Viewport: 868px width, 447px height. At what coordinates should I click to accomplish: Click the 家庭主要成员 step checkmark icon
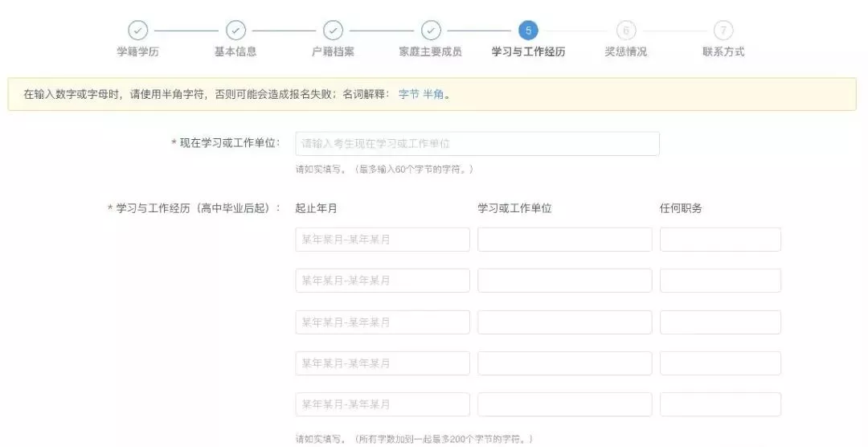tap(431, 31)
